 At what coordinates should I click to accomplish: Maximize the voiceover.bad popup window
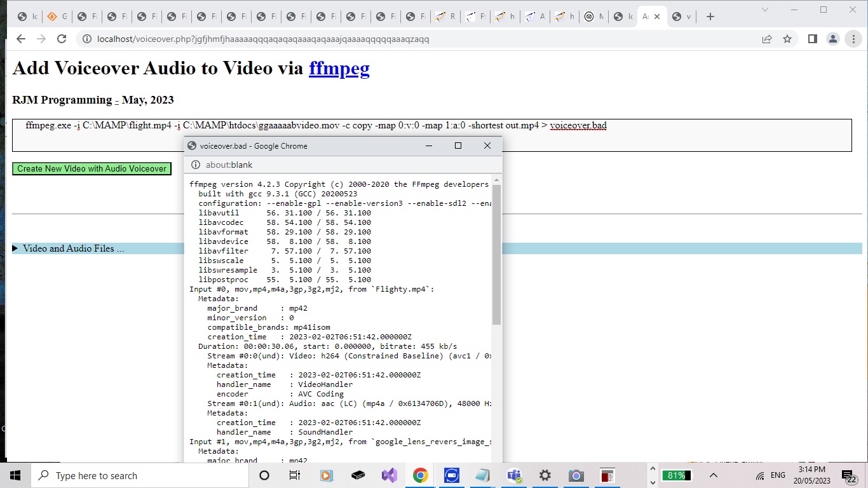[458, 146]
